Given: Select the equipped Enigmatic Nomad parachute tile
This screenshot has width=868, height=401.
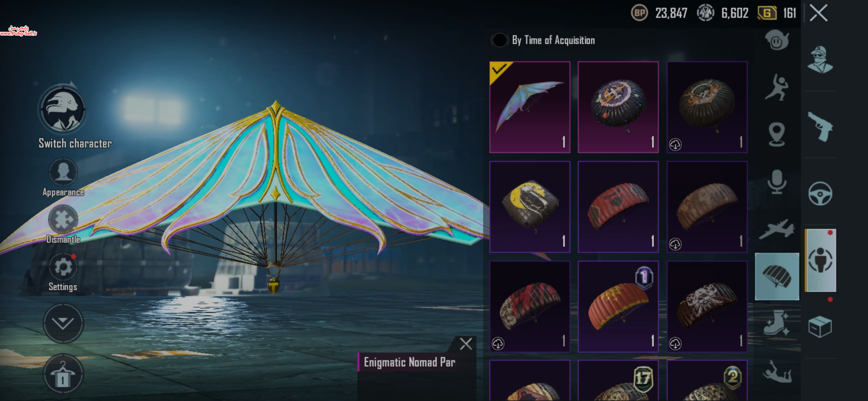Looking at the screenshot, I should (x=530, y=107).
